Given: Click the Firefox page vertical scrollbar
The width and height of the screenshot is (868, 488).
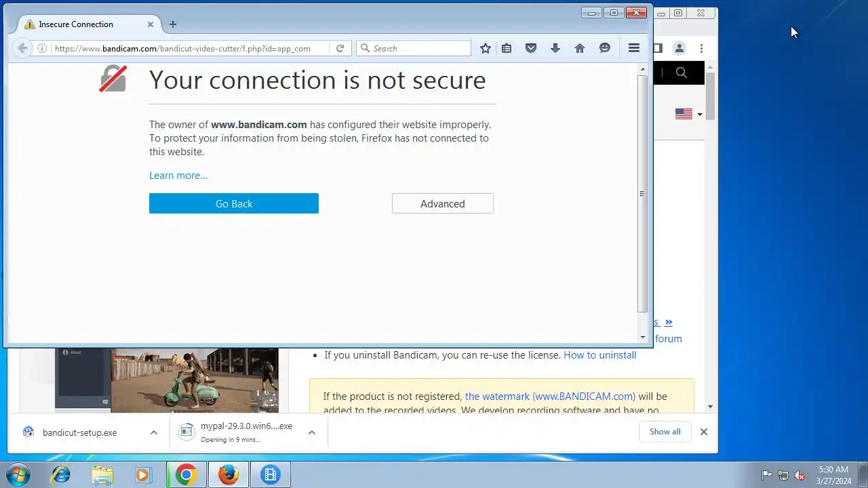Looking at the screenshot, I should (643, 194).
